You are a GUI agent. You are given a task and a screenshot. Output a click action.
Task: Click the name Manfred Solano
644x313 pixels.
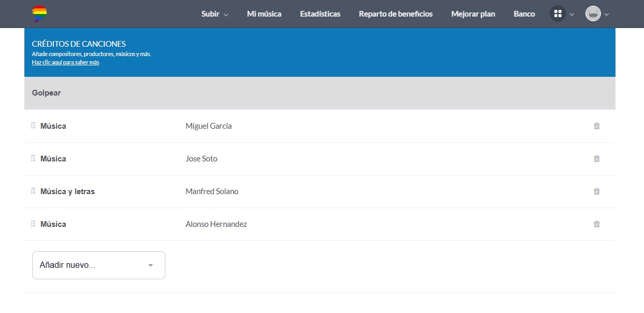212,192
